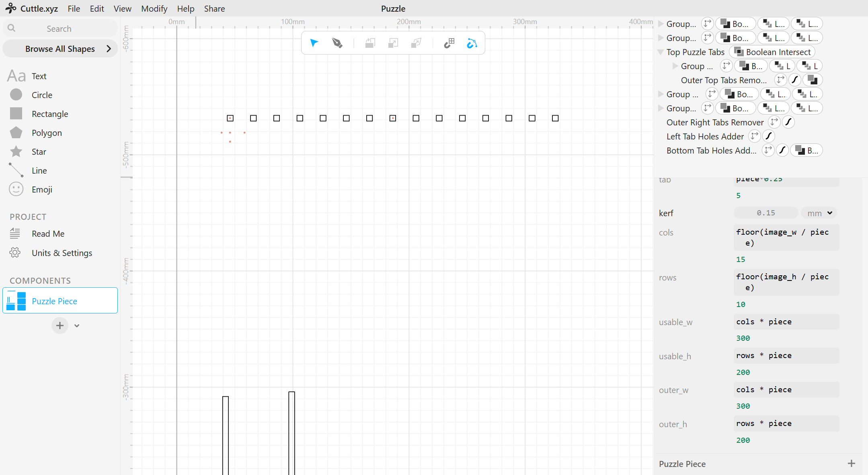The width and height of the screenshot is (868, 475).
Task: Click transform icon on Outer Right Tabs Remover
Action: (774, 122)
